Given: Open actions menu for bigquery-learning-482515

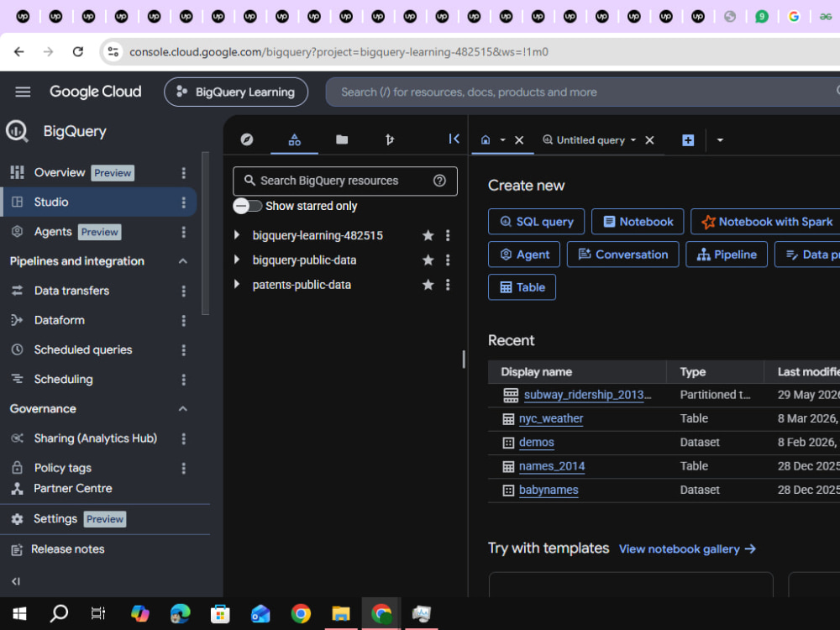Looking at the screenshot, I should [448, 235].
